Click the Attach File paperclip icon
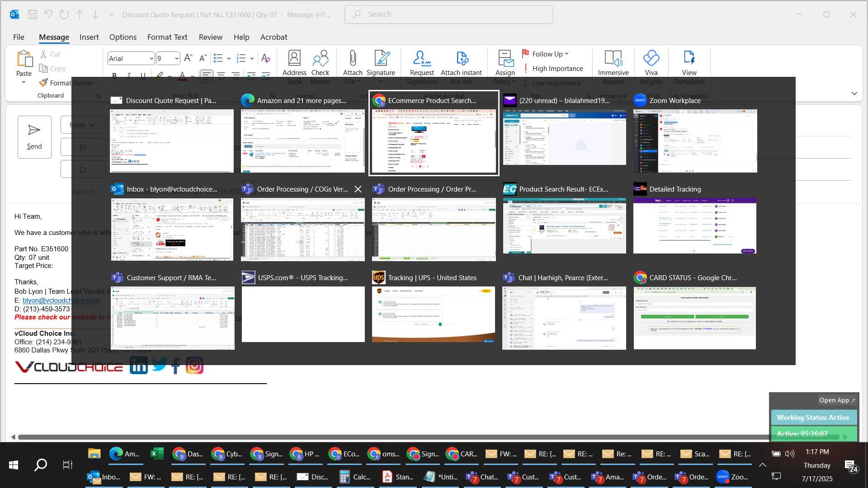The height and width of the screenshot is (488, 868). [x=353, y=59]
